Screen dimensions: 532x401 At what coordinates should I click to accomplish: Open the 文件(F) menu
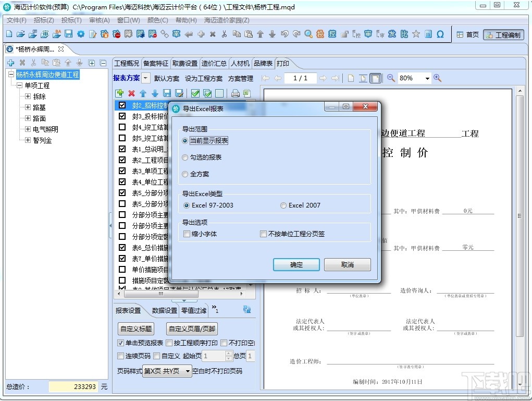coord(16,20)
